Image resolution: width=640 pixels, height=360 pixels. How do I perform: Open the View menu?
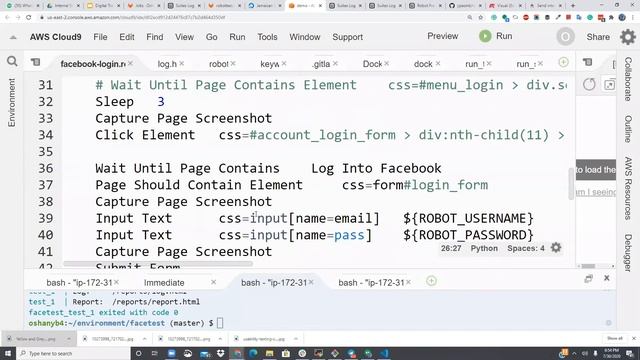184,37
